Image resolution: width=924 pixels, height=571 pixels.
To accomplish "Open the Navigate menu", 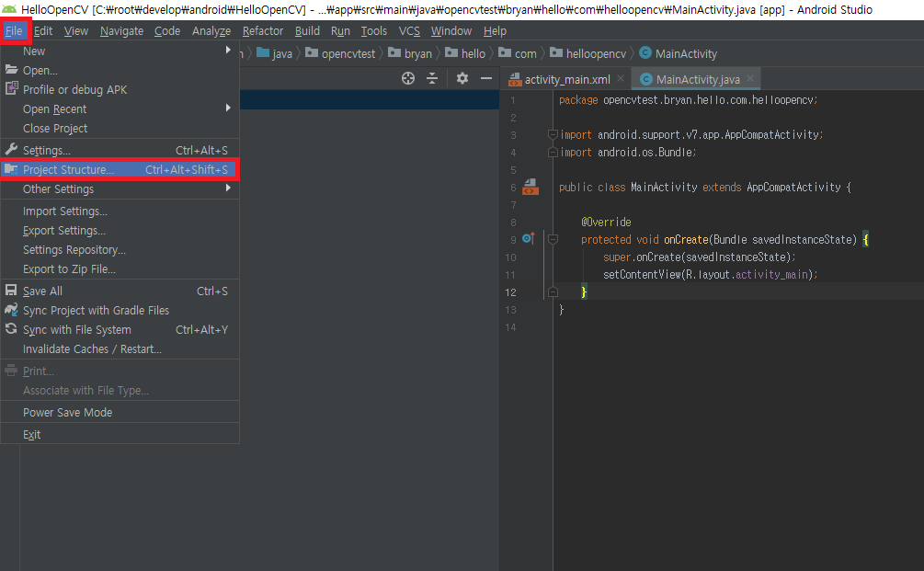I will point(121,30).
